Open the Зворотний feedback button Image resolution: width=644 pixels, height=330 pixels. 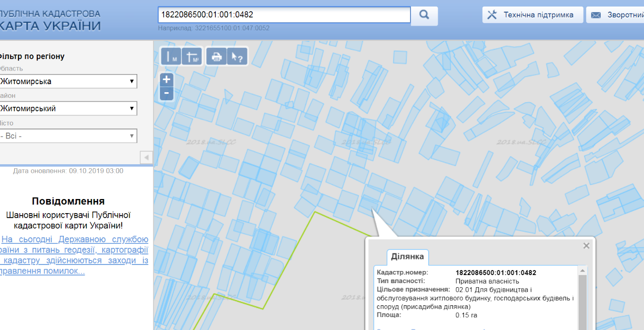tap(615, 15)
